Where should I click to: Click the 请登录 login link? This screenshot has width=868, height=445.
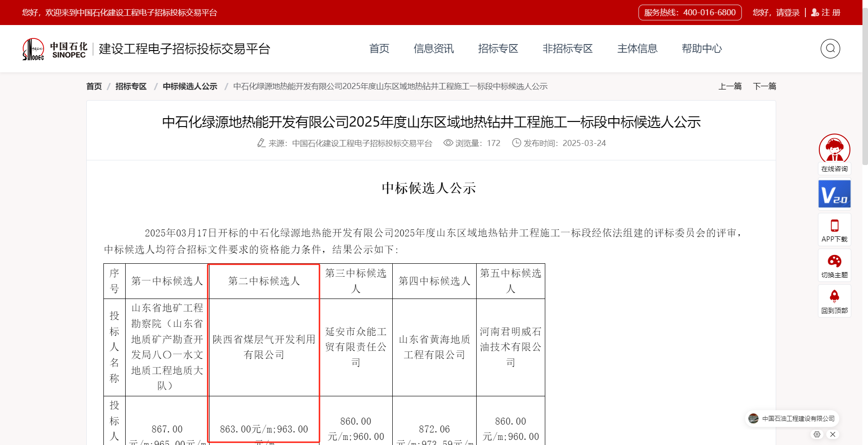[x=788, y=13]
